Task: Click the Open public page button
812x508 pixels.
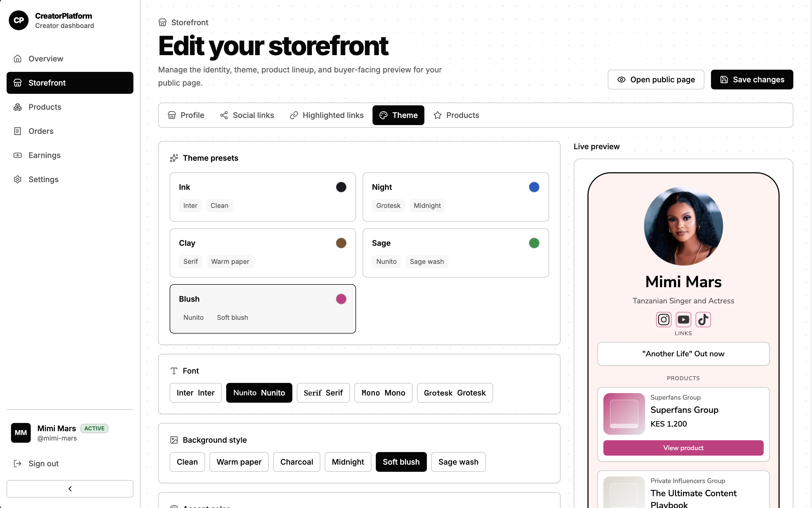Action: [x=656, y=80]
